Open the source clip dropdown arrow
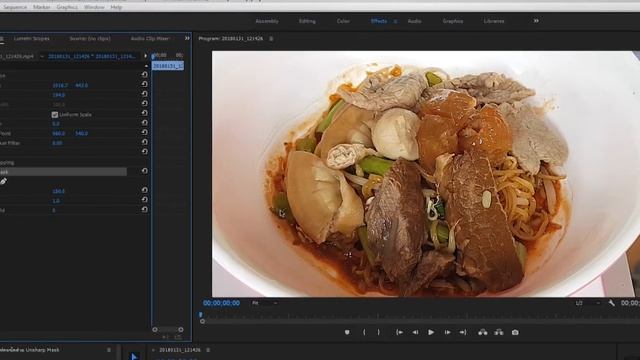The width and height of the screenshot is (640, 360). click(42, 56)
